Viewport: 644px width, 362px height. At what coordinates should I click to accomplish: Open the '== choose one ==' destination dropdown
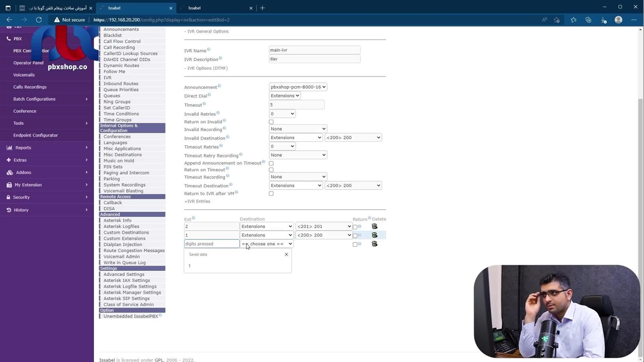pos(267,244)
